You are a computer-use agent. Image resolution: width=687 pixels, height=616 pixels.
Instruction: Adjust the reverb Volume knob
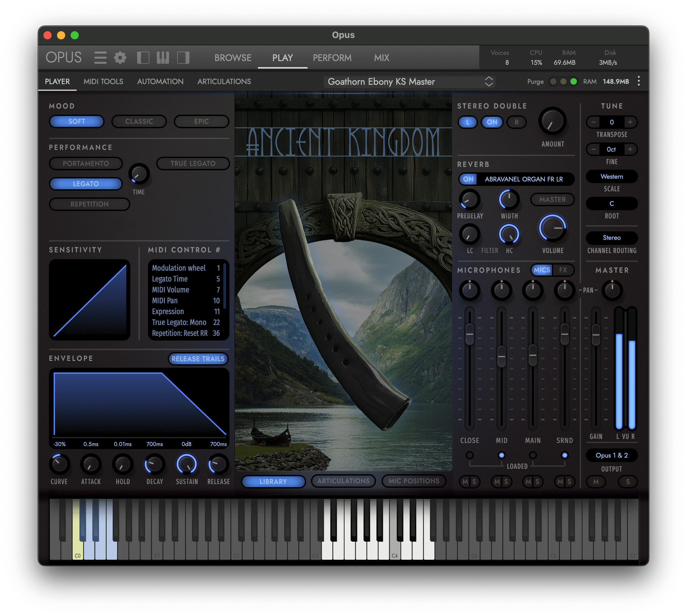(x=552, y=228)
